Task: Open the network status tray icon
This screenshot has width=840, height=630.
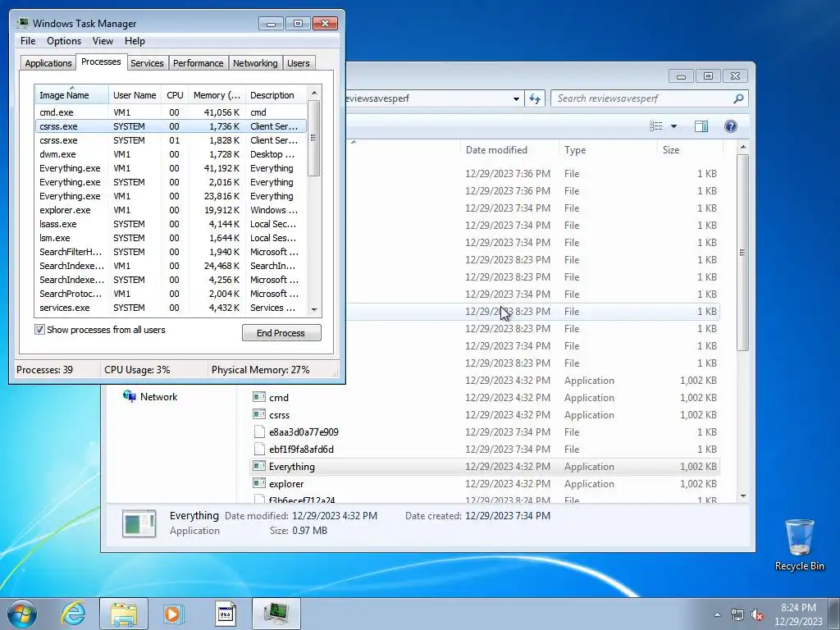Action: coord(737,615)
